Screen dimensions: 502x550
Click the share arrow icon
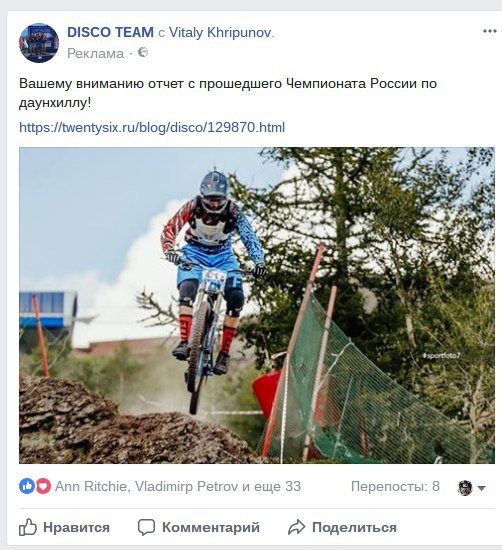click(x=296, y=527)
